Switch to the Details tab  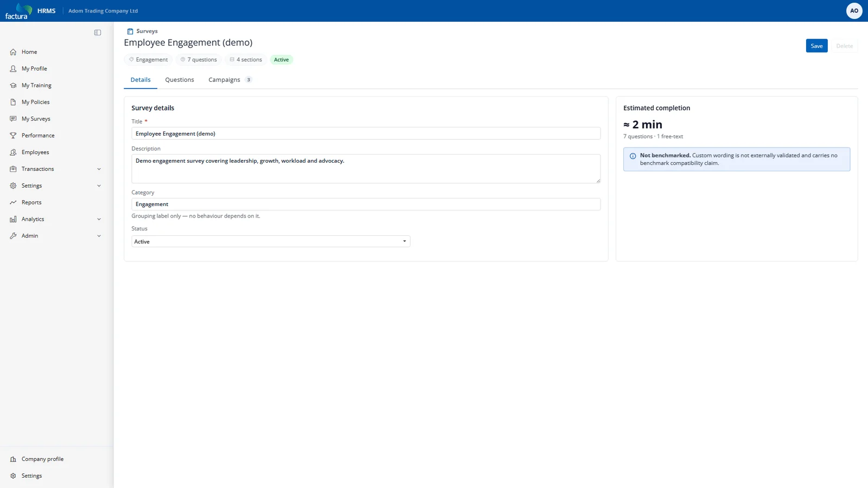(x=141, y=80)
